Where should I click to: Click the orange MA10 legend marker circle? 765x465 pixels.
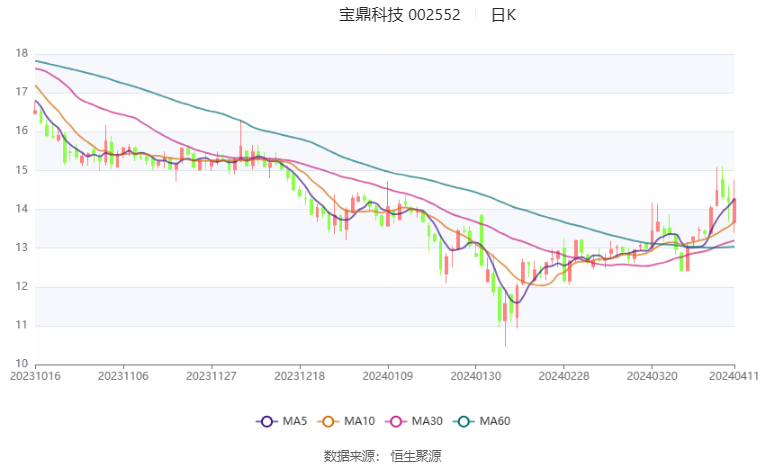329,422
